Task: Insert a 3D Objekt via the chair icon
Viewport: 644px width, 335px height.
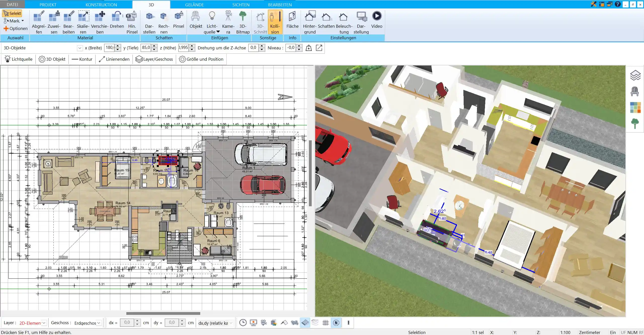Action: 196,20
